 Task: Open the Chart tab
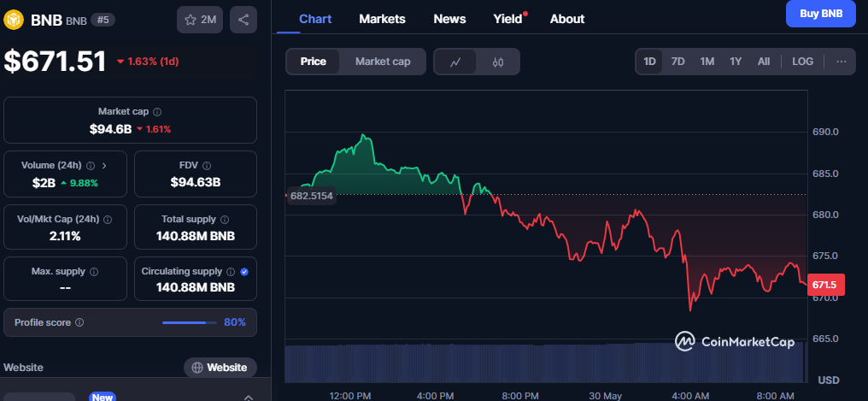pos(315,19)
